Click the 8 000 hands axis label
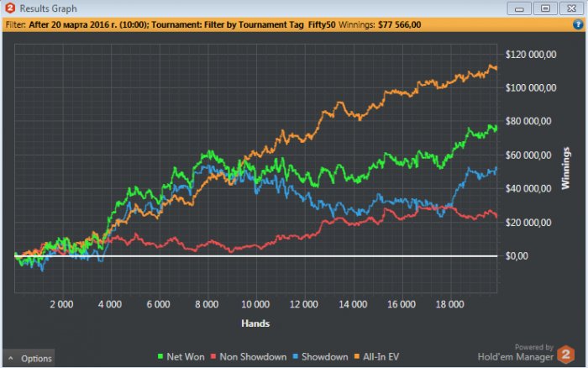Image resolution: width=588 pixels, height=368 pixels. pyautogui.click(x=207, y=304)
